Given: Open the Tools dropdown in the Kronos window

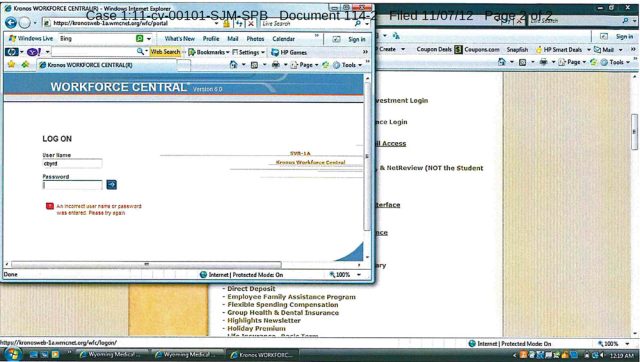Looking at the screenshot, I should click(347, 64).
